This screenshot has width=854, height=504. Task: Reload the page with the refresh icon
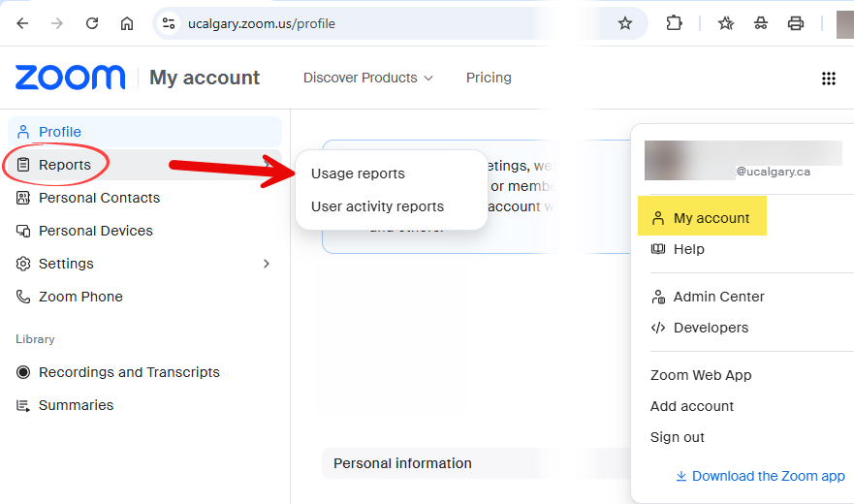click(92, 23)
